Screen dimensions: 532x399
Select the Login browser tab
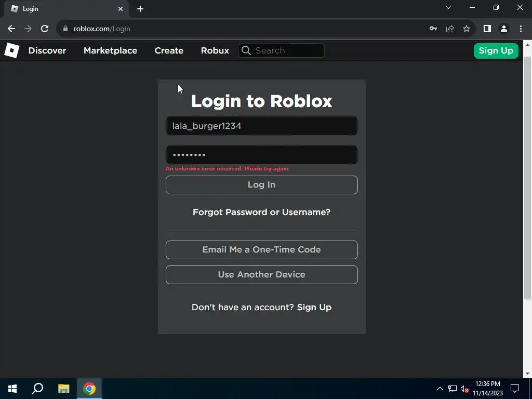[x=66, y=9]
